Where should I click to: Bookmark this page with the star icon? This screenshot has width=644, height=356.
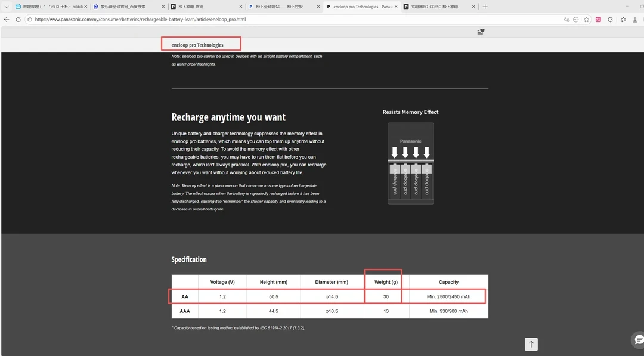(587, 19)
